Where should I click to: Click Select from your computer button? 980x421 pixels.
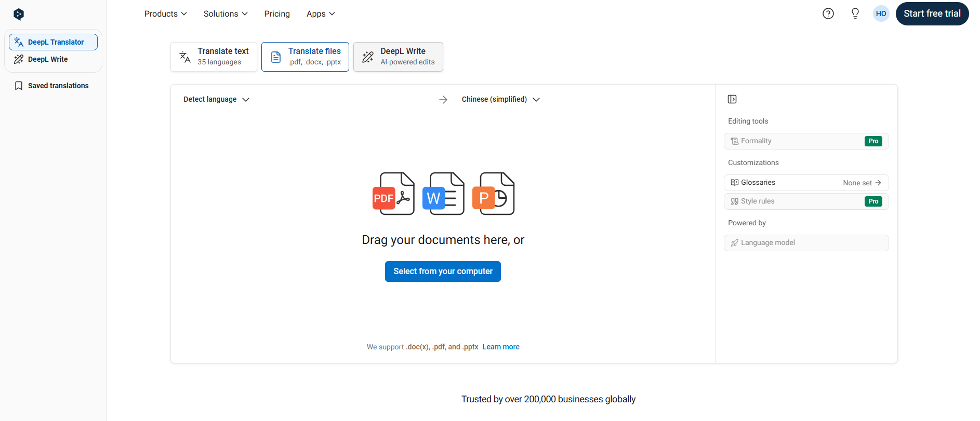(x=443, y=271)
